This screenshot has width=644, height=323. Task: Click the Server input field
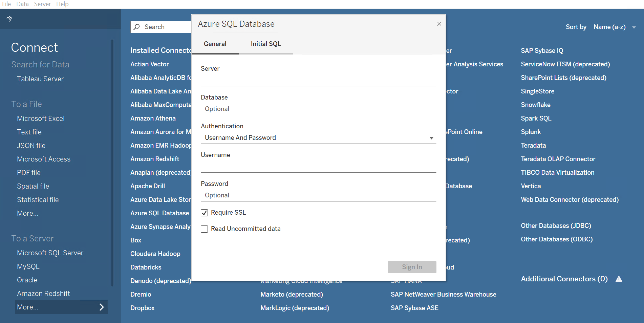318,80
